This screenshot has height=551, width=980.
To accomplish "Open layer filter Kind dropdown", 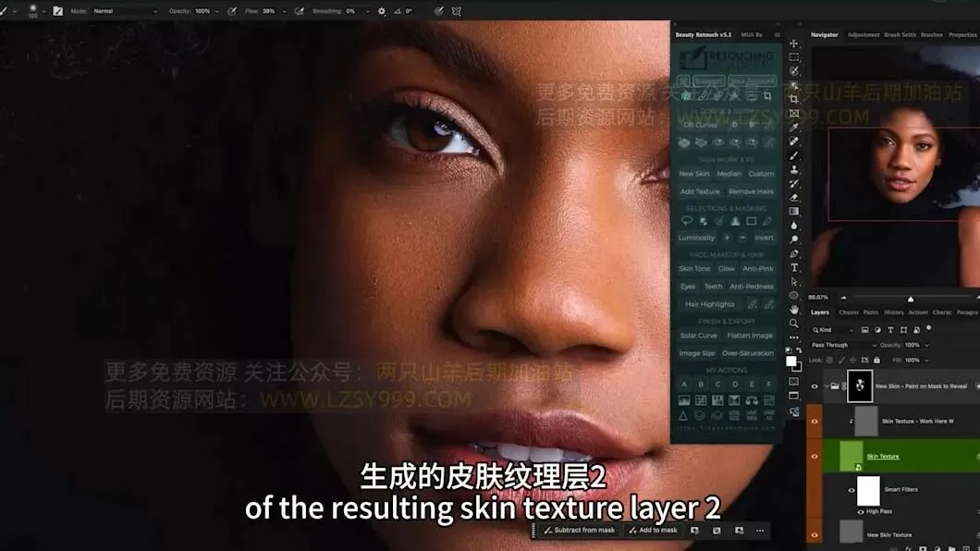I will [833, 329].
